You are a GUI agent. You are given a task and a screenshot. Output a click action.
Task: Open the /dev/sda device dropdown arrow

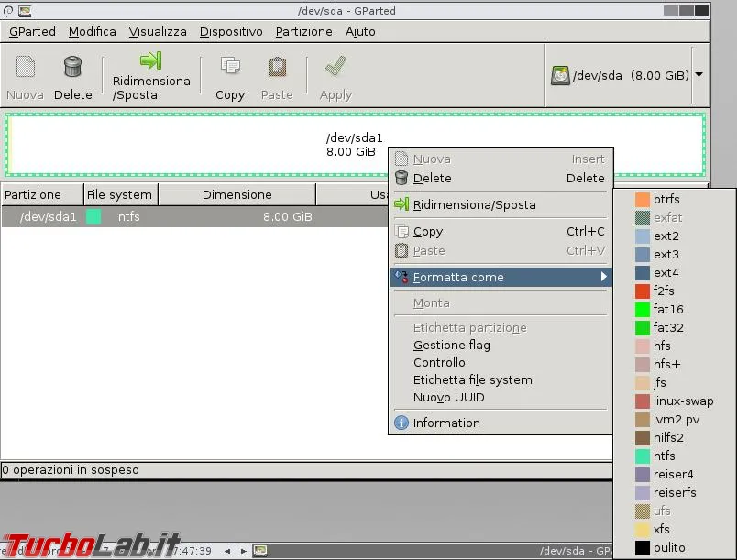698,75
